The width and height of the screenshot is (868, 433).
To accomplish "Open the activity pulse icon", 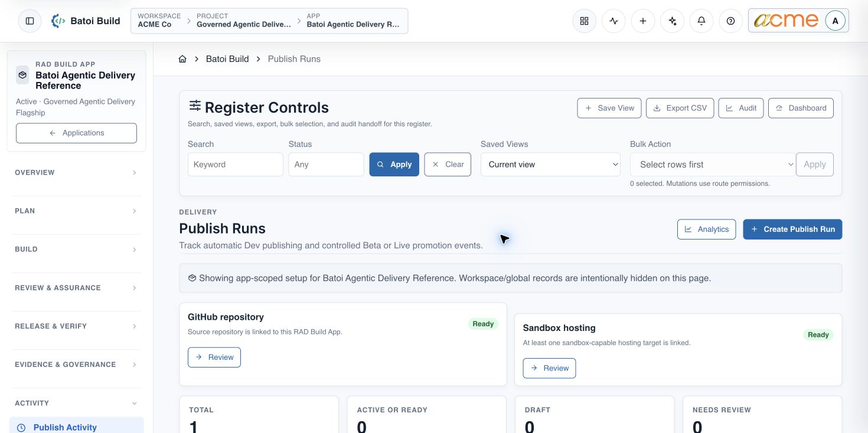I will coord(614,21).
